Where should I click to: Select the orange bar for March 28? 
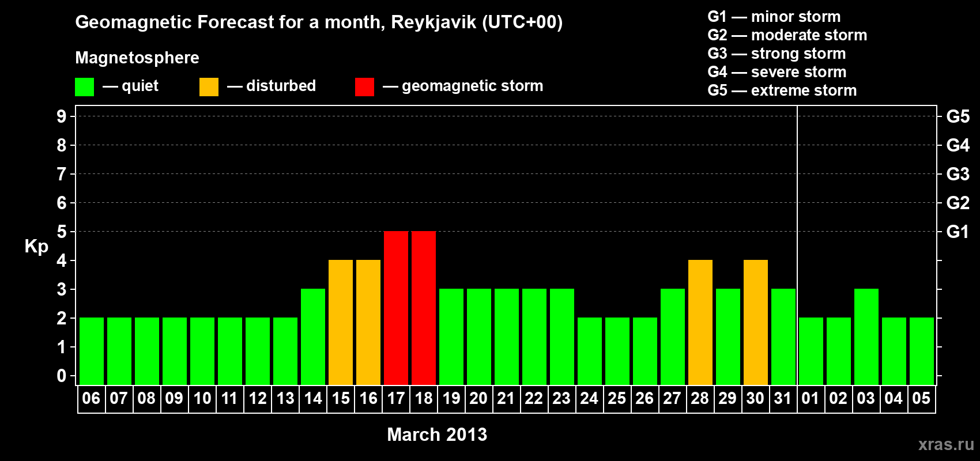pyautogui.click(x=700, y=323)
